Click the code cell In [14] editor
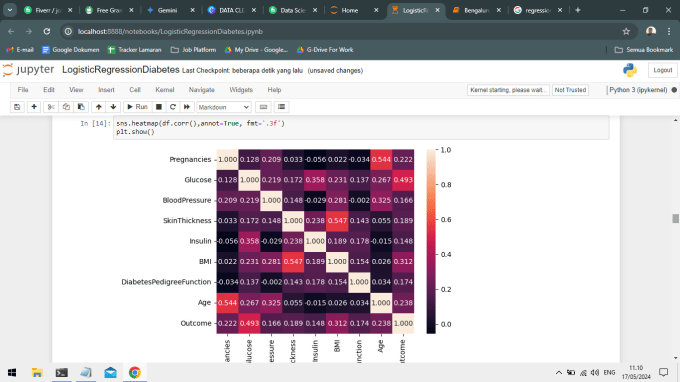Viewport: 680px width, 382px height. coord(361,127)
